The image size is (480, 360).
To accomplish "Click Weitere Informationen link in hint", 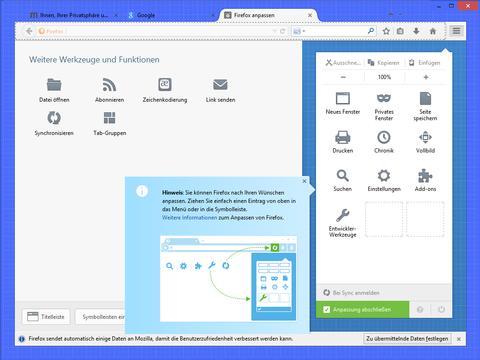I will pos(189,218).
